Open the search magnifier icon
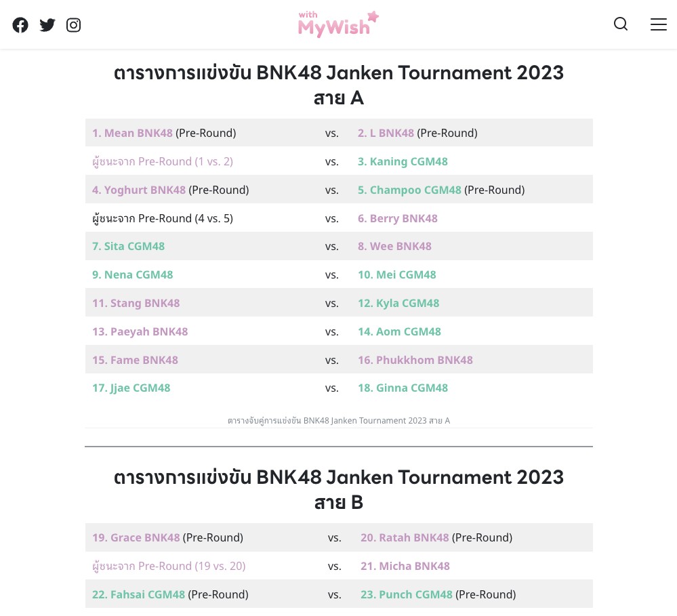 click(621, 24)
